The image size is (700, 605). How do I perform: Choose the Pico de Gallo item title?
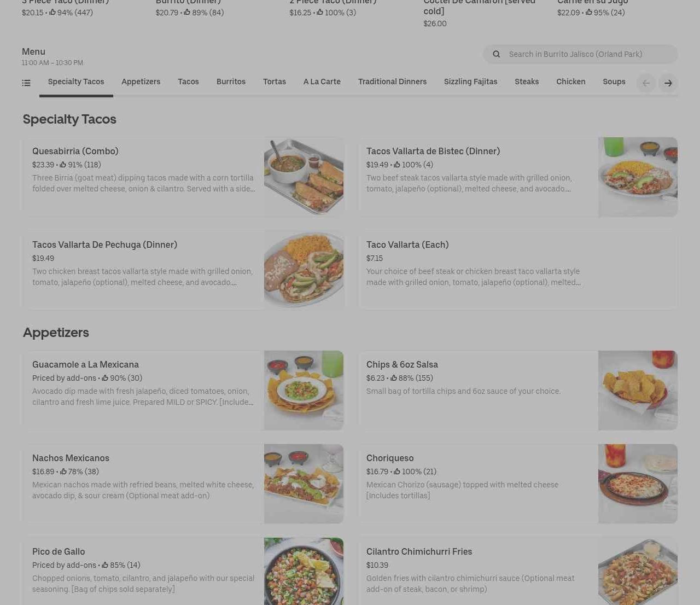(59, 551)
